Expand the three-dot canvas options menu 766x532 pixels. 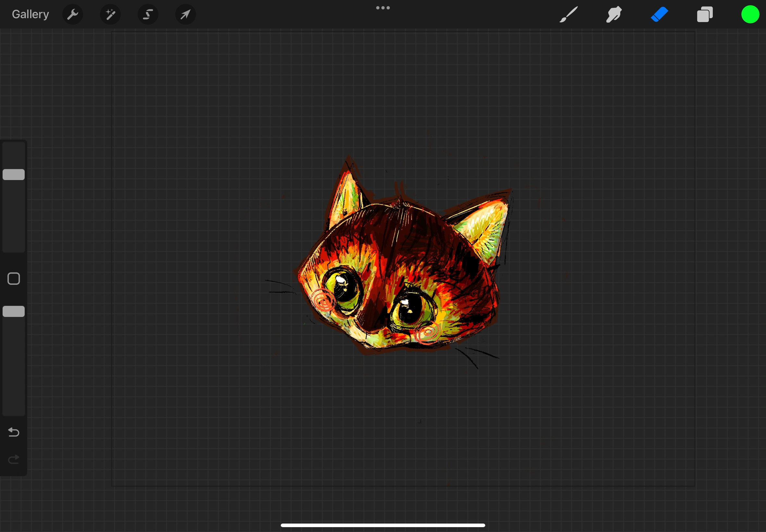[382, 8]
